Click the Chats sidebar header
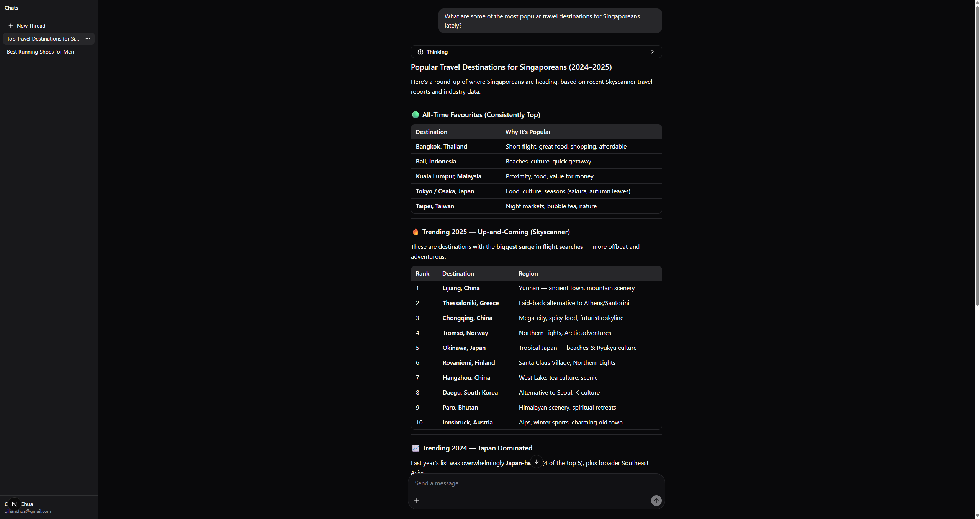The height and width of the screenshot is (519, 980). (11, 8)
